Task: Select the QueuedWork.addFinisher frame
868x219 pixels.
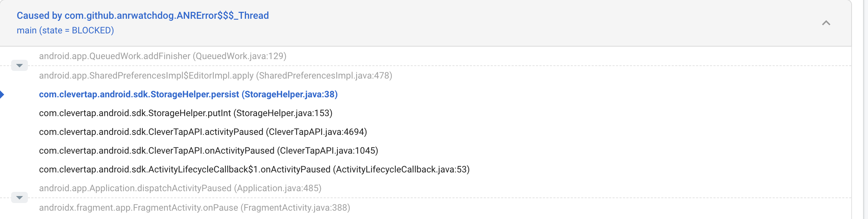Action: [163, 56]
